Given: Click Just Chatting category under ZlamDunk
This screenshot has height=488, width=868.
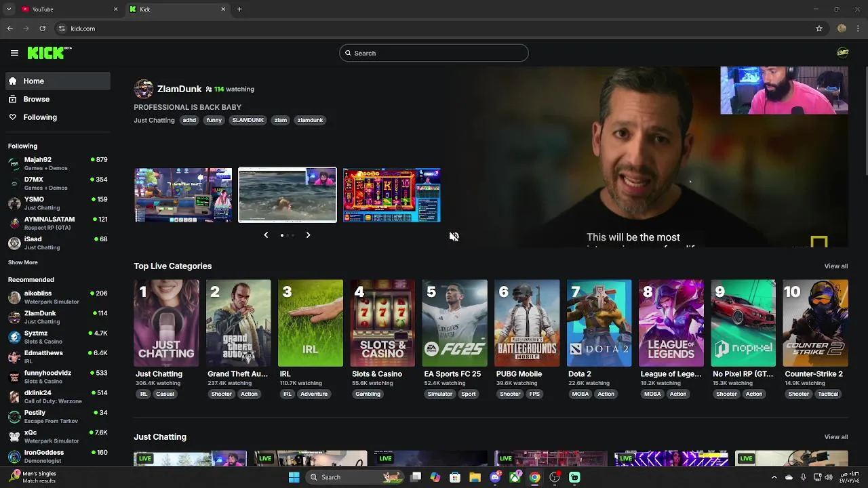Looking at the screenshot, I should [154, 120].
